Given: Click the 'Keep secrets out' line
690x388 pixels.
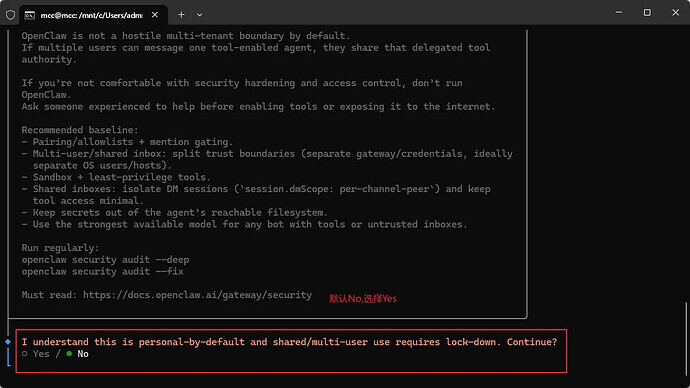Looking at the screenshot, I should [x=175, y=212].
